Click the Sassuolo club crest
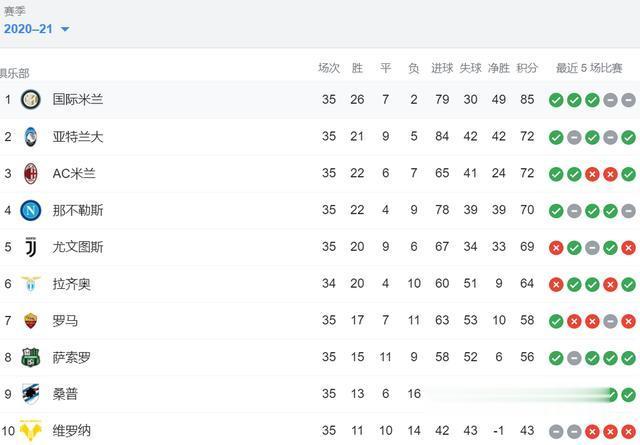640x445 pixels. click(31, 357)
